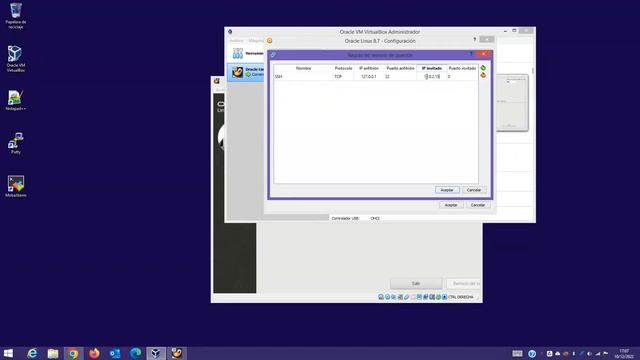The height and width of the screenshot is (360, 640).
Task: Open Archivo menu in VirtualBox Administrador
Action: (x=236, y=41)
